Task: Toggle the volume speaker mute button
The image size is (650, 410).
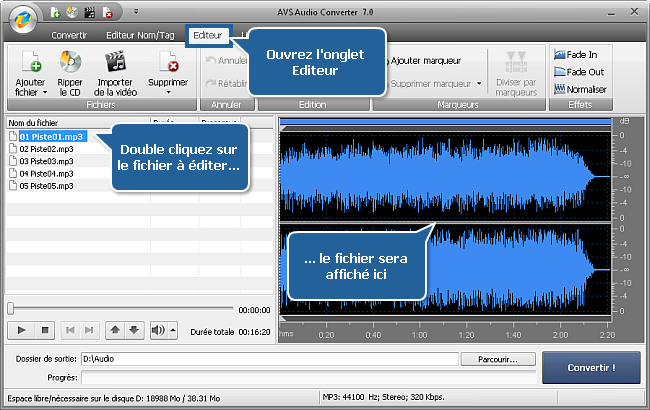Action: [x=158, y=329]
